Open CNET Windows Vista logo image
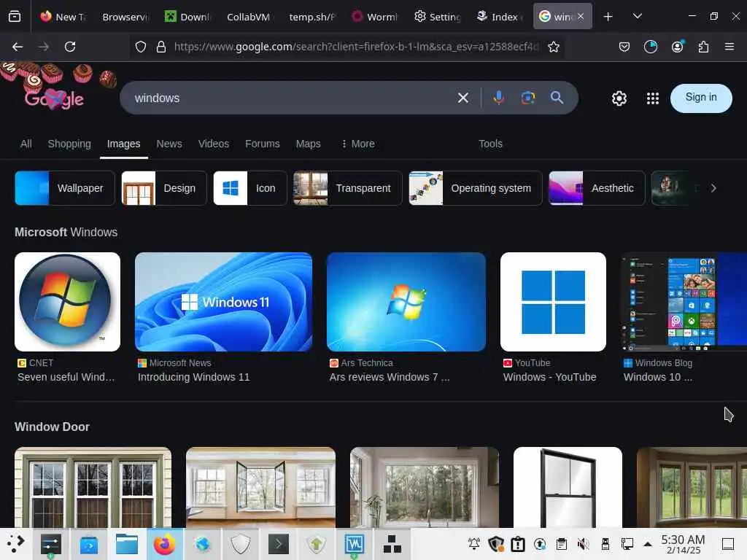747x560 pixels. click(x=68, y=302)
